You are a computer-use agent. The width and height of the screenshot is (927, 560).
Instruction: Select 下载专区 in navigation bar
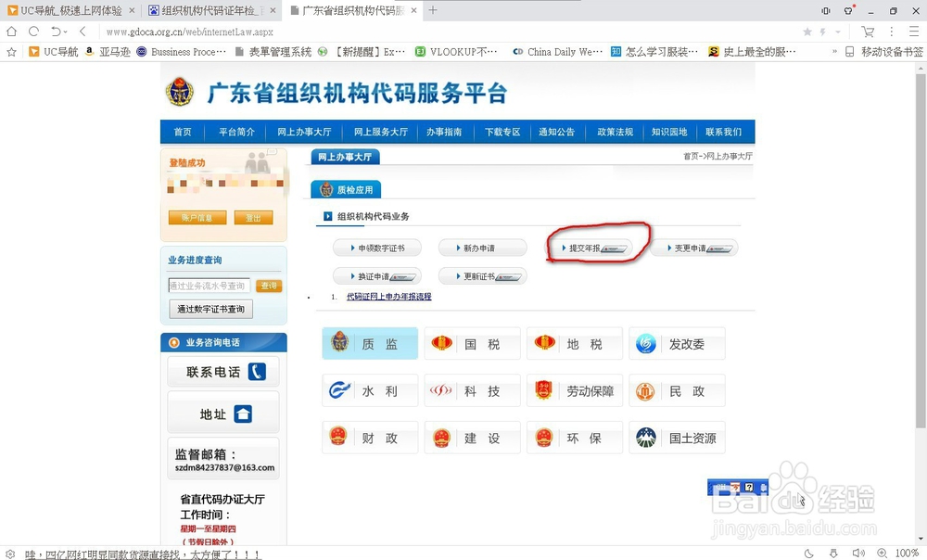[502, 132]
